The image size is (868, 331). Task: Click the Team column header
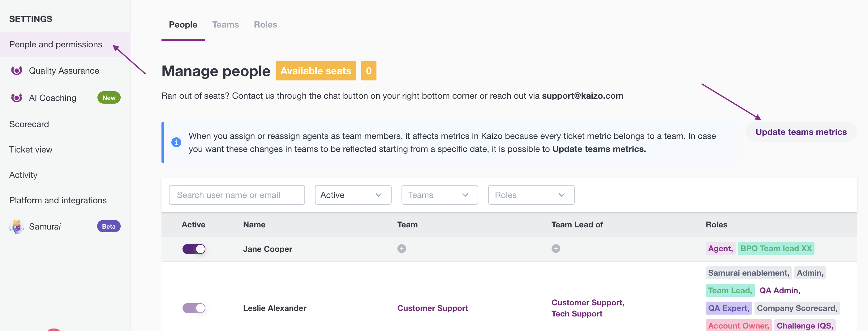click(x=407, y=225)
